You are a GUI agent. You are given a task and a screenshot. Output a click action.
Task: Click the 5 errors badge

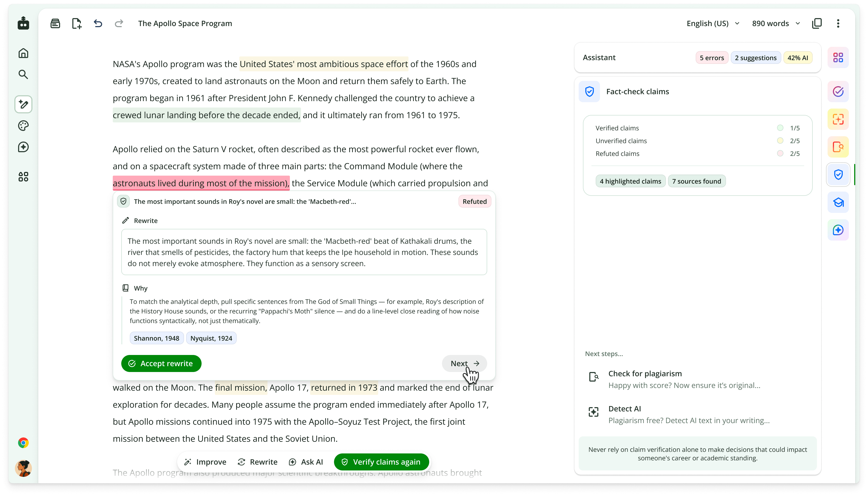[712, 58]
